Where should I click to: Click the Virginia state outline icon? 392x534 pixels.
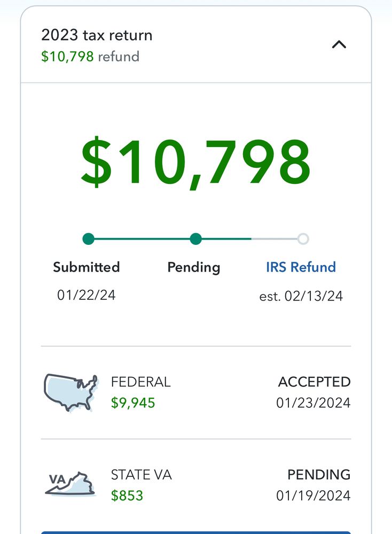point(70,484)
